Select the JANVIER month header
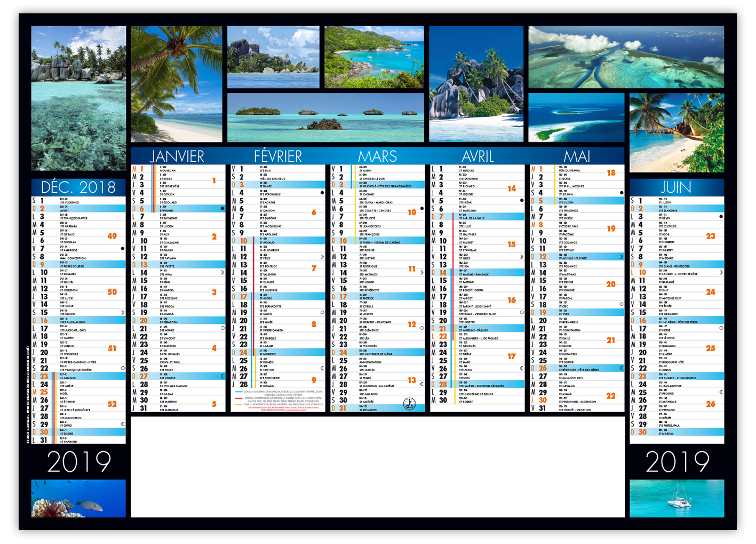 pos(177,156)
